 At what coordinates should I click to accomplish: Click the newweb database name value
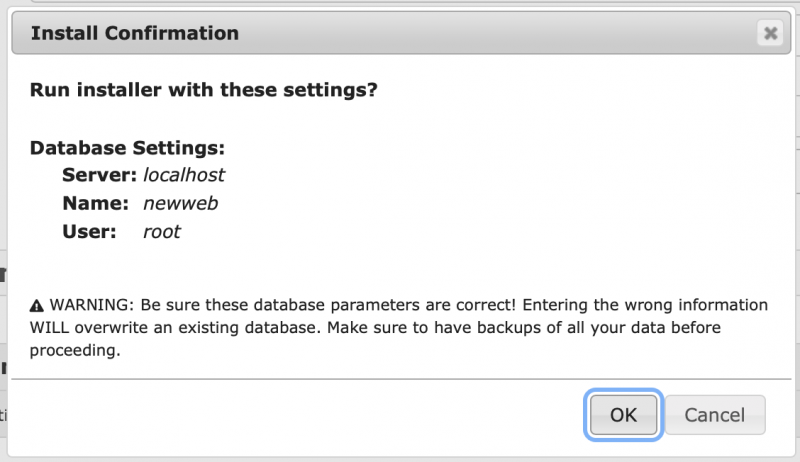click(x=181, y=203)
